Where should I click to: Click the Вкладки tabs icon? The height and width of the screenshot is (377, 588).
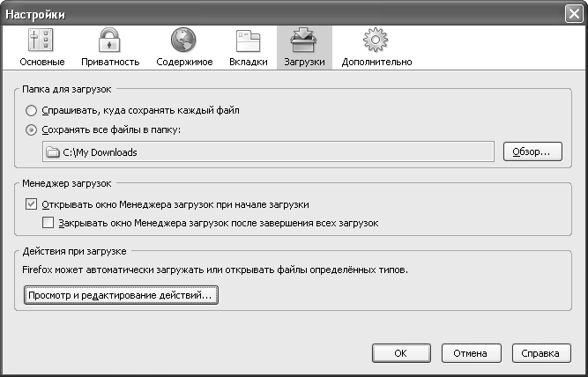pos(247,41)
